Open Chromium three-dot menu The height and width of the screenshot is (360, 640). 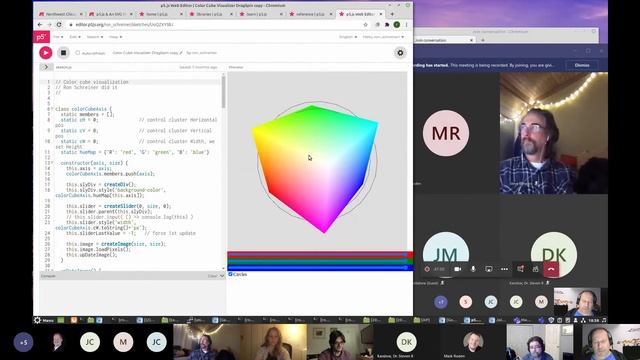[407, 24]
